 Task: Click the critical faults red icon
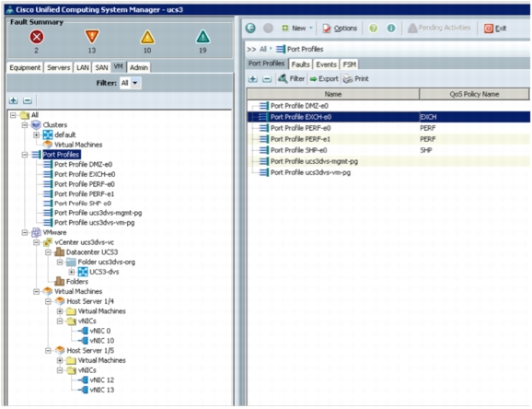point(37,37)
